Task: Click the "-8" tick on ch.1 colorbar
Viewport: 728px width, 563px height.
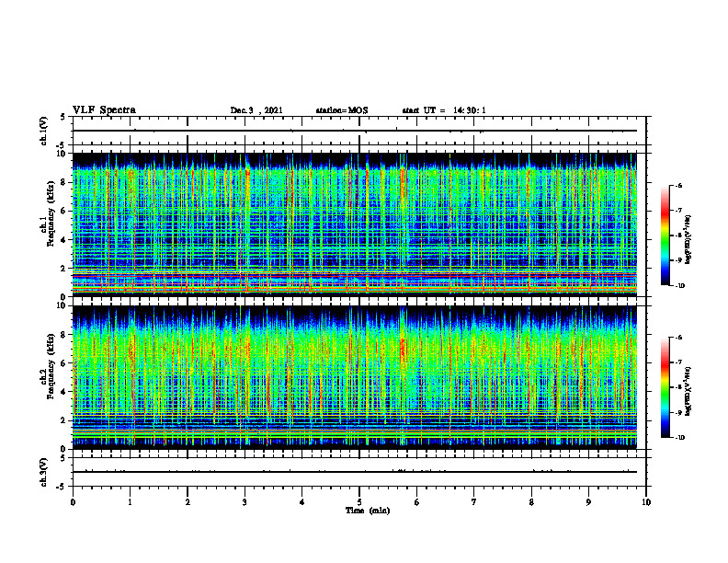Action: tap(678, 236)
